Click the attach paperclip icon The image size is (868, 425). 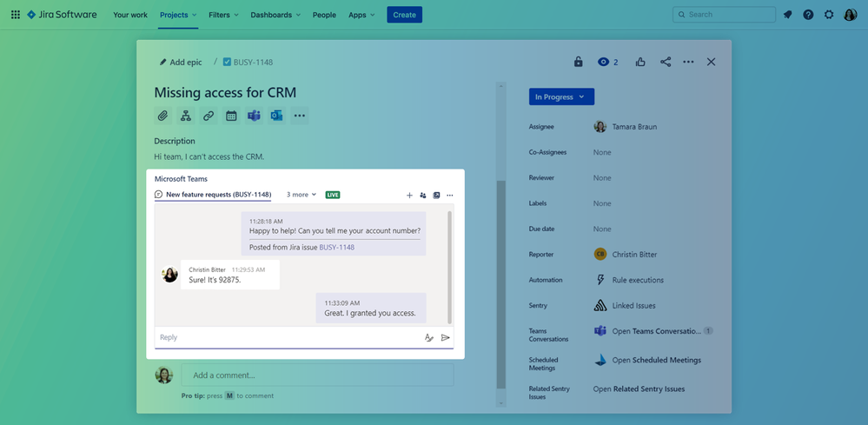coord(162,116)
